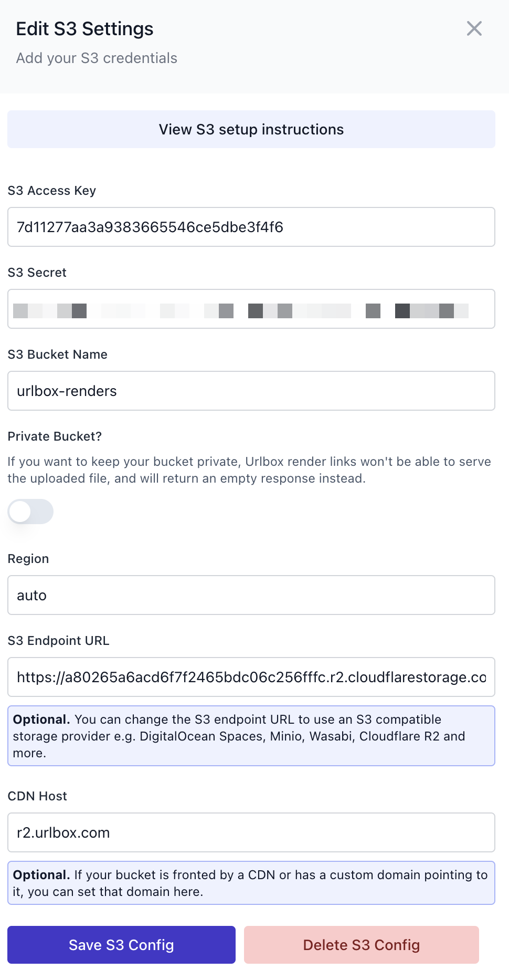This screenshot has width=509, height=980.
Task: Click the S3 Access Key field
Action: pos(251,227)
